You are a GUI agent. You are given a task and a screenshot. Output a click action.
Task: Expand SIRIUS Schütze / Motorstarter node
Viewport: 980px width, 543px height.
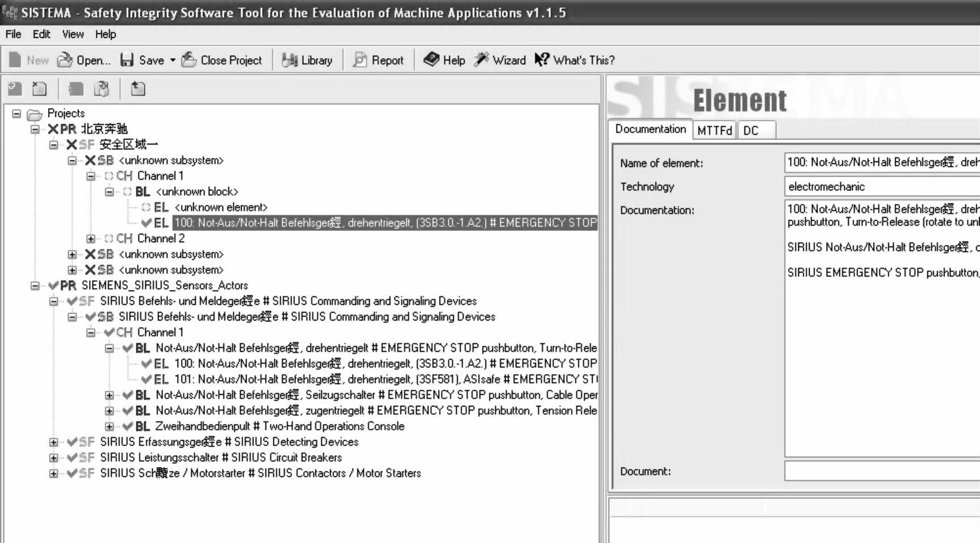coord(54,473)
